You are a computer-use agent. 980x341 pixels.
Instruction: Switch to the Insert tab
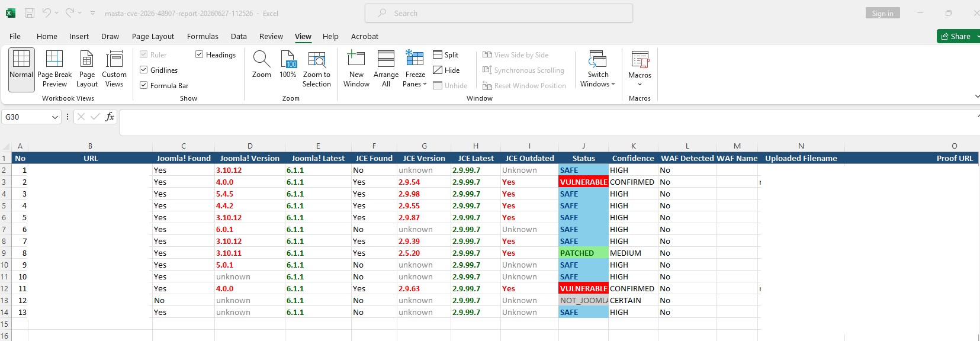coord(79,36)
